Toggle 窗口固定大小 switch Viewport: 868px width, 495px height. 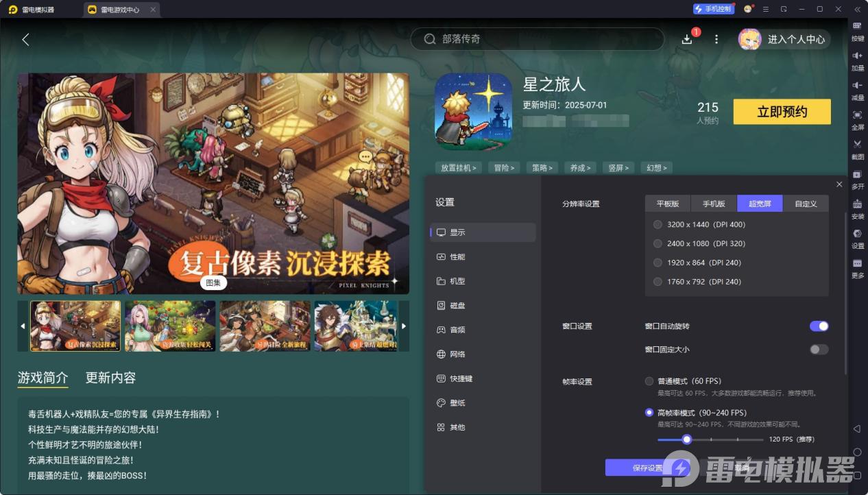(x=819, y=349)
